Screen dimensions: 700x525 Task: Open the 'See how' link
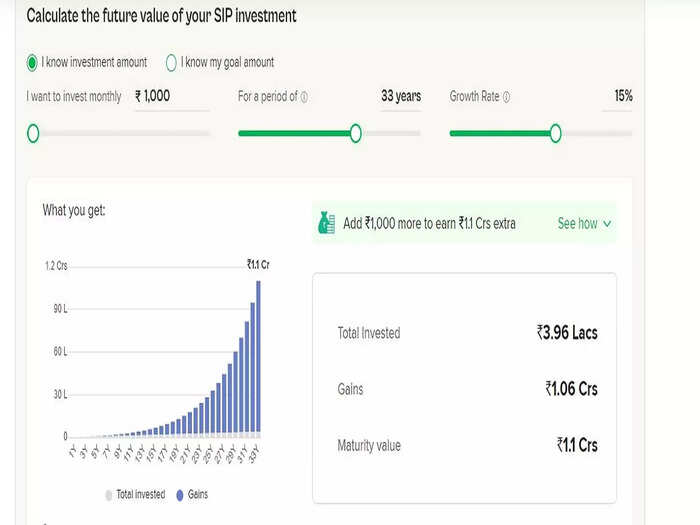[577, 223]
